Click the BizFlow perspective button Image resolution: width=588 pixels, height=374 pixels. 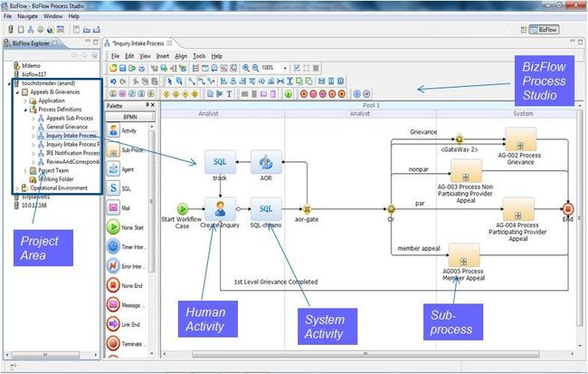[544, 30]
